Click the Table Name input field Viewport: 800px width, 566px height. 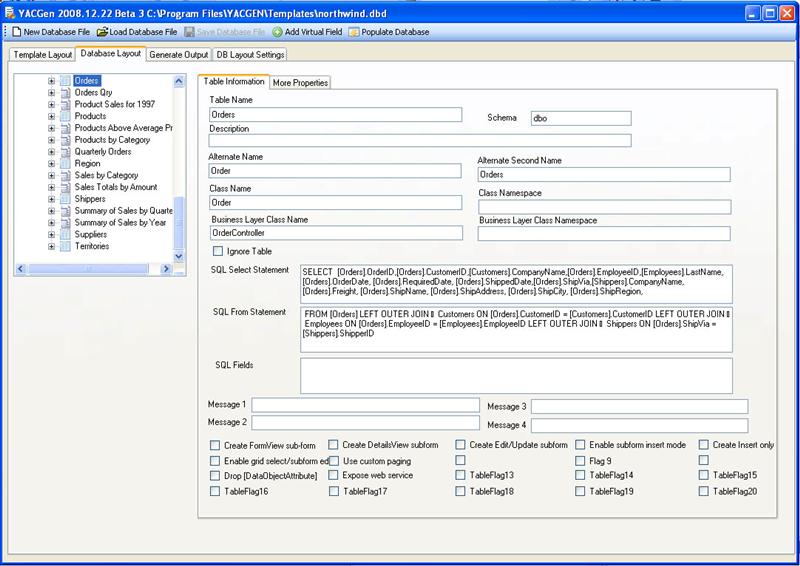(336, 115)
